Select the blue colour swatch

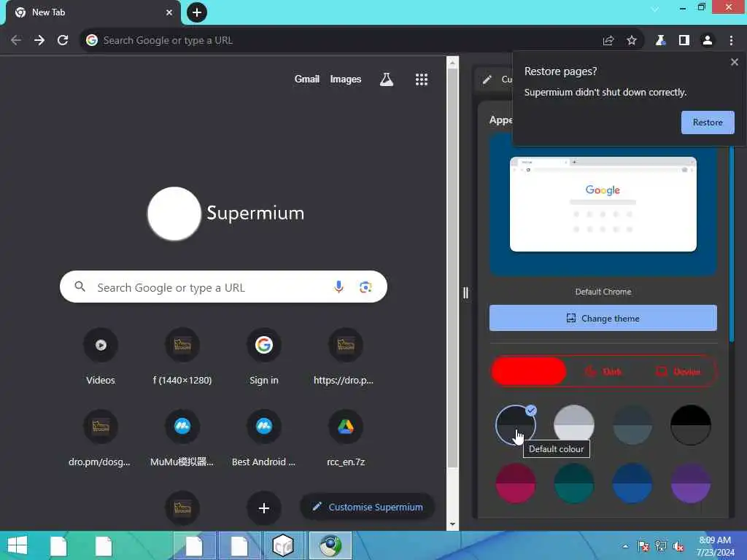(632, 483)
